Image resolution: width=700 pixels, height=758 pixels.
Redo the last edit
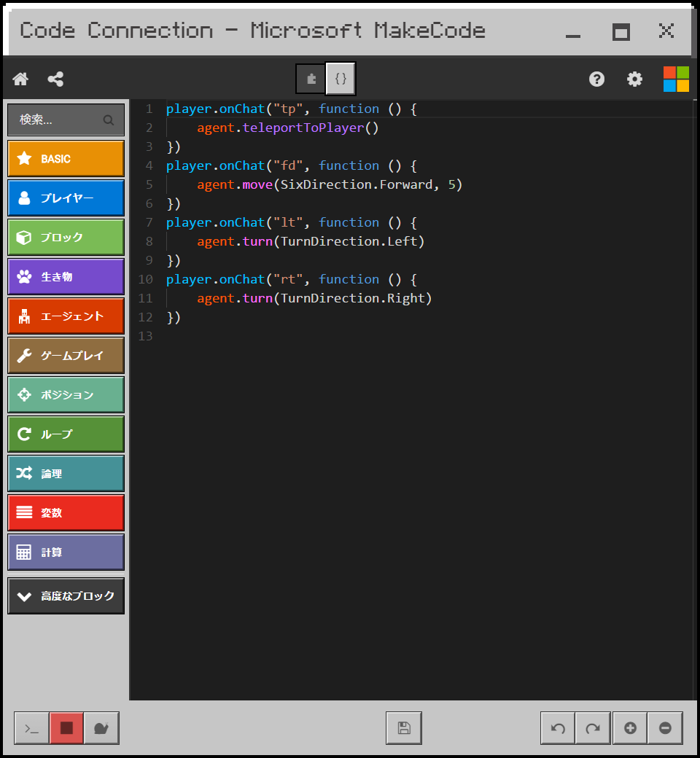coord(593,727)
